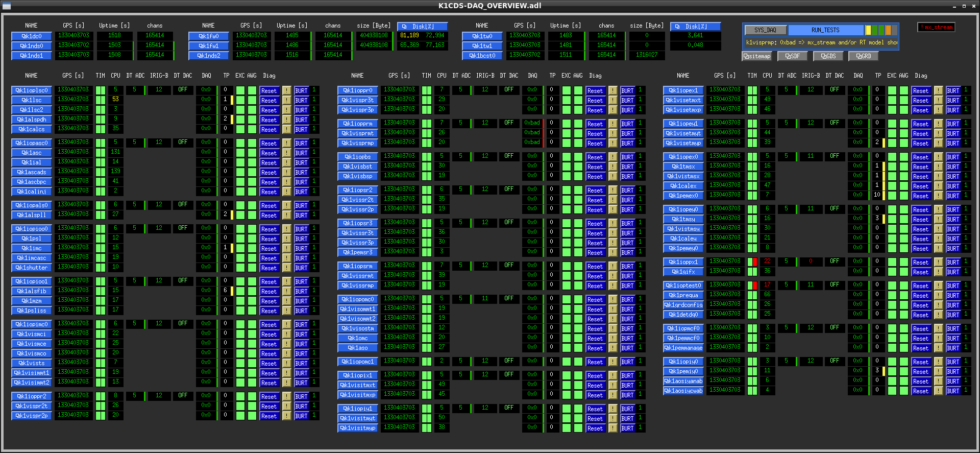
Task: Click the SYS_DAQ button
Action: pyautogui.click(x=765, y=30)
